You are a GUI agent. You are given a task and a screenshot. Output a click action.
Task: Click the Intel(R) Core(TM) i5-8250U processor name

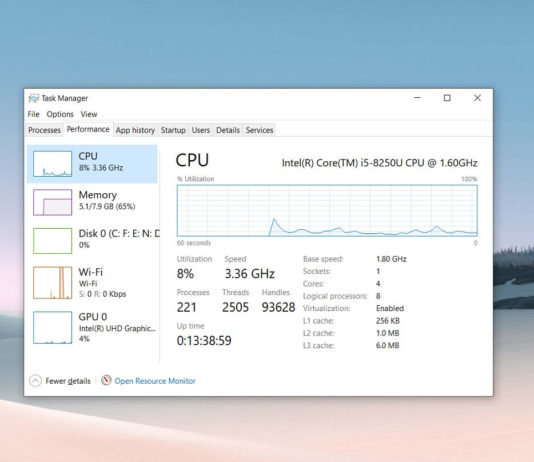(379, 163)
